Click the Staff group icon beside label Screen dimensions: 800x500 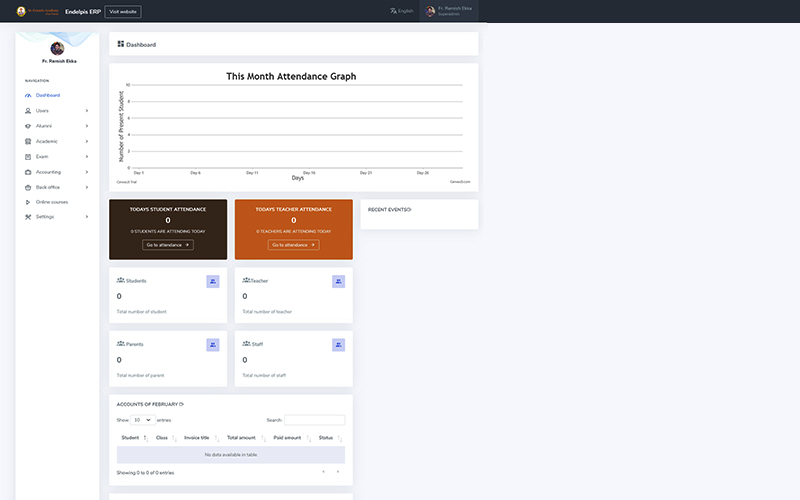click(x=246, y=343)
